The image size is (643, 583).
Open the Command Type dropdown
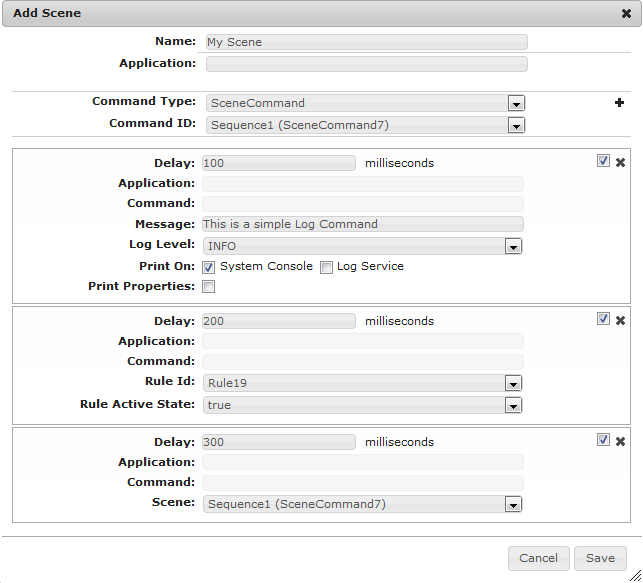516,103
